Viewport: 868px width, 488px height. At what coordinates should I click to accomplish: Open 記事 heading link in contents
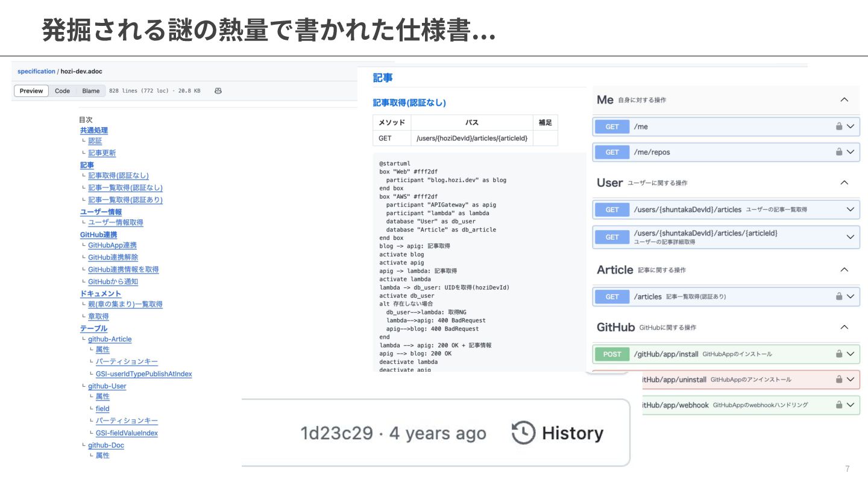87,165
